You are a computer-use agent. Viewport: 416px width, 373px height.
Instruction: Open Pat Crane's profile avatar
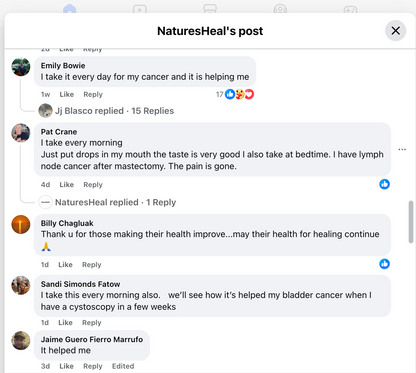pyautogui.click(x=21, y=133)
